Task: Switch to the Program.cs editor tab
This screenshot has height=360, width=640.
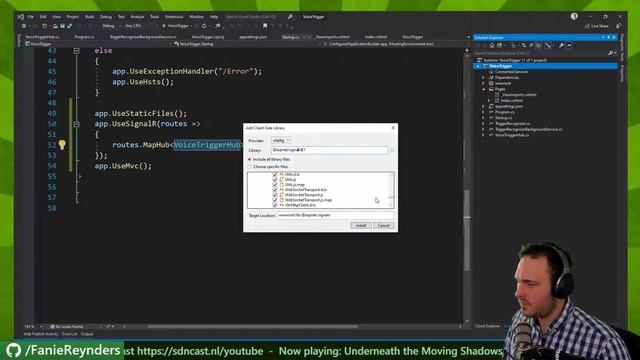Action: pyautogui.click(x=84, y=37)
